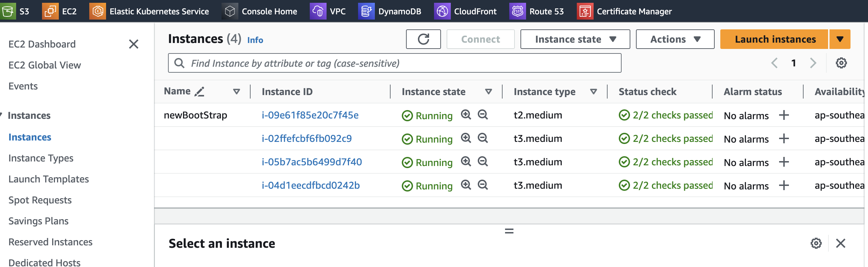Open EC2 Global View
The height and width of the screenshot is (267, 868).
[44, 65]
